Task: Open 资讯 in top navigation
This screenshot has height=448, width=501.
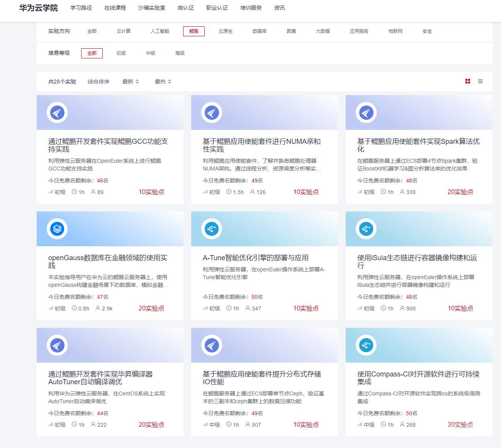Action: pos(280,8)
